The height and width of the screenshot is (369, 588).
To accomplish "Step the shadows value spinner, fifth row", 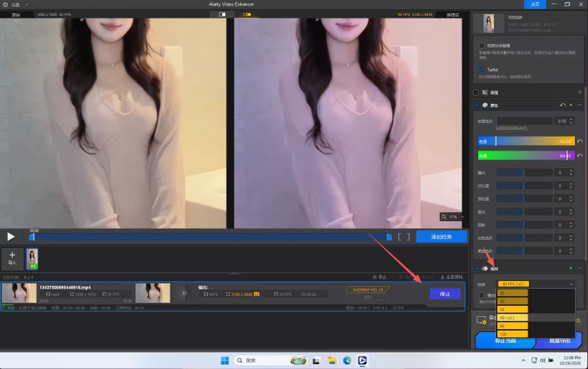I will [571, 225].
